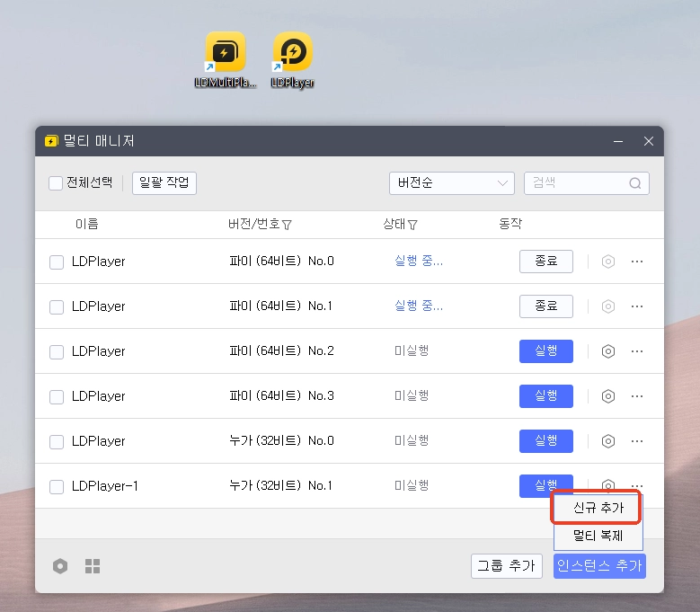
Task: Select checkbox for Pie No.1 instance
Action: [57, 307]
